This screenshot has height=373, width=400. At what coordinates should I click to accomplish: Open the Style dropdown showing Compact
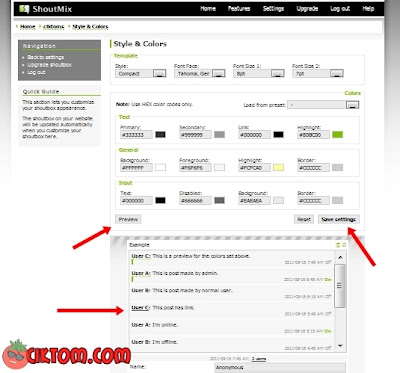(141, 74)
